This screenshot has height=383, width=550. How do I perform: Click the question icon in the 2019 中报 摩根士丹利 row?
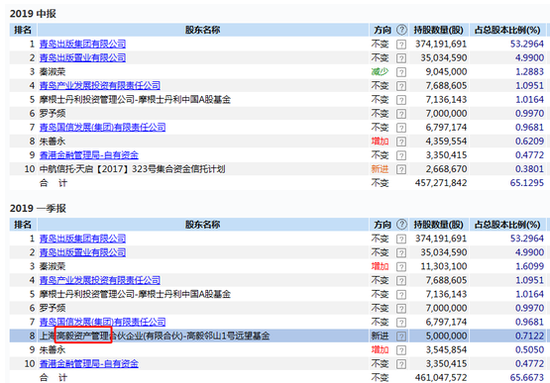coord(401,100)
